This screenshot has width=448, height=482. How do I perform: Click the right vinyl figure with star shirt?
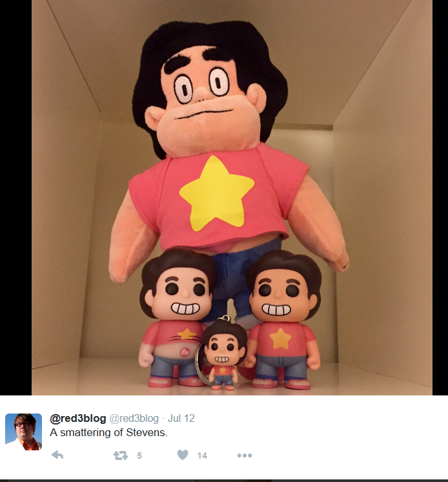[283, 320]
